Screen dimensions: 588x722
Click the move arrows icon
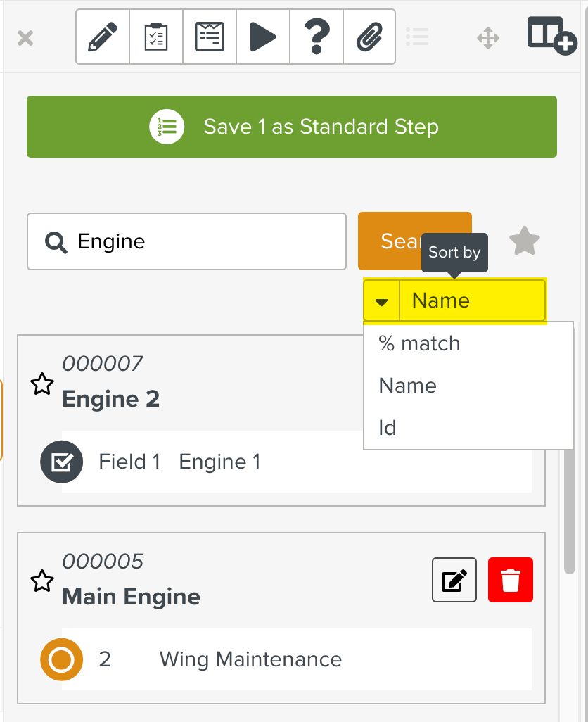(488, 37)
